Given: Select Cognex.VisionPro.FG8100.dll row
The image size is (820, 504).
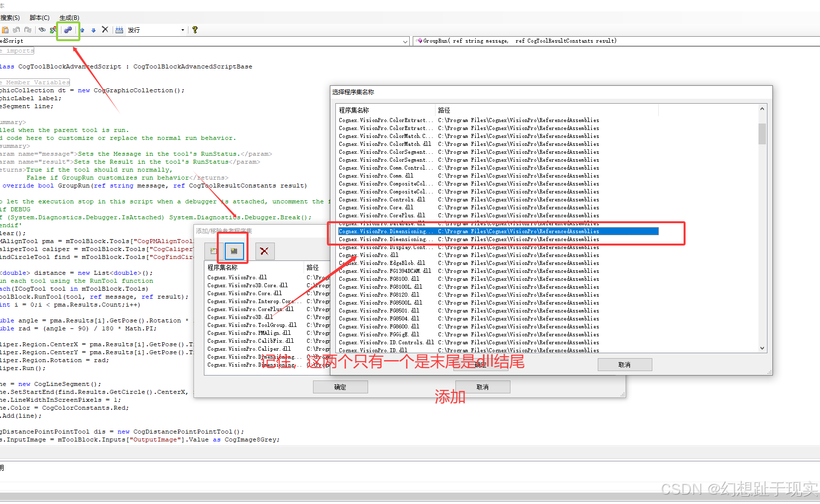Looking at the screenshot, I should [x=498, y=279].
